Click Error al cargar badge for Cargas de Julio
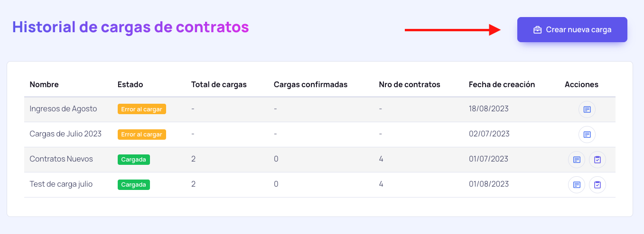The image size is (644, 234). [x=142, y=135]
